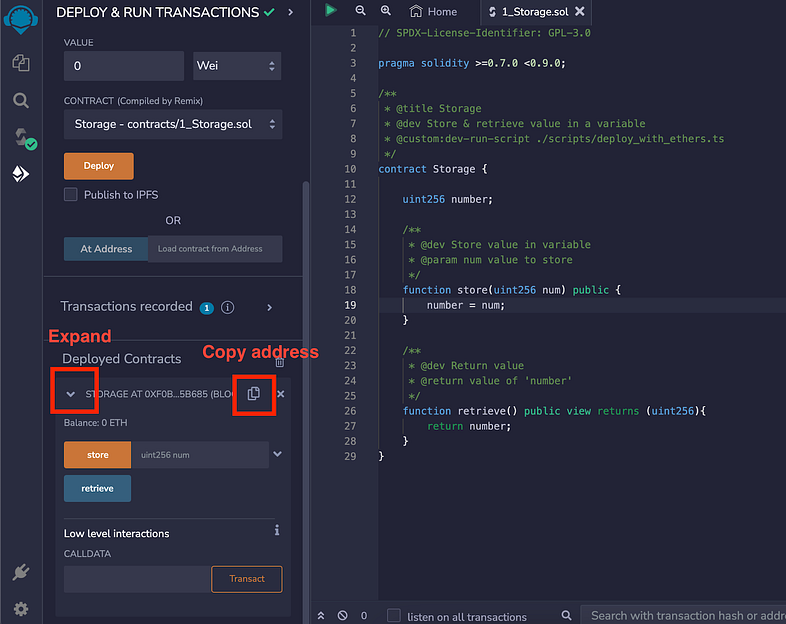
Task: Click the 'return number;' code line
Action: tap(469, 426)
